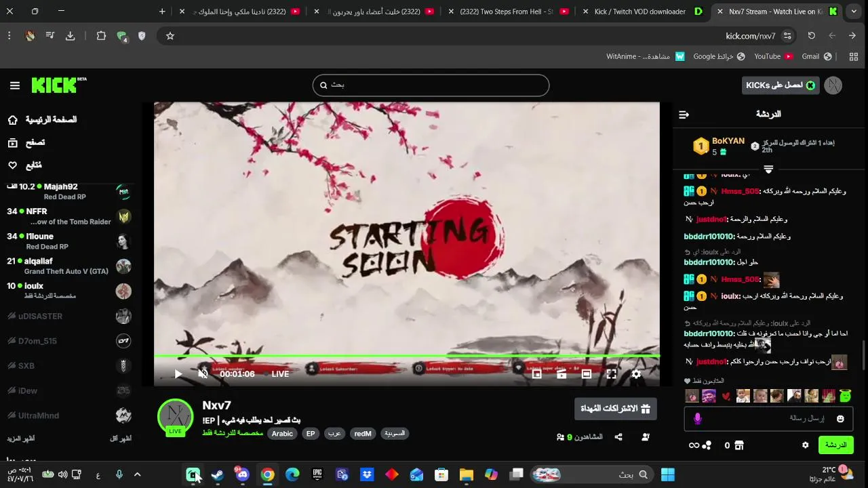This screenshot has height=488, width=868.
Task: Toggle fullscreen for the stream
Action: pos(612,373)
